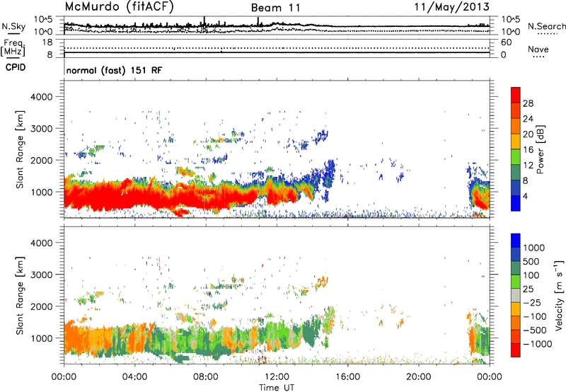566x392 pixels.
Task: Click the "08:00" time tick label
Action: click(x=206, y=377)
